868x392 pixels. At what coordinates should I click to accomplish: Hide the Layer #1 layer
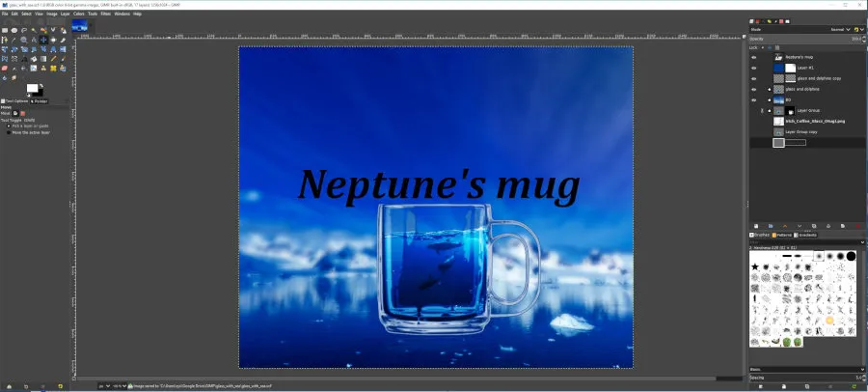tap(753, 68)
